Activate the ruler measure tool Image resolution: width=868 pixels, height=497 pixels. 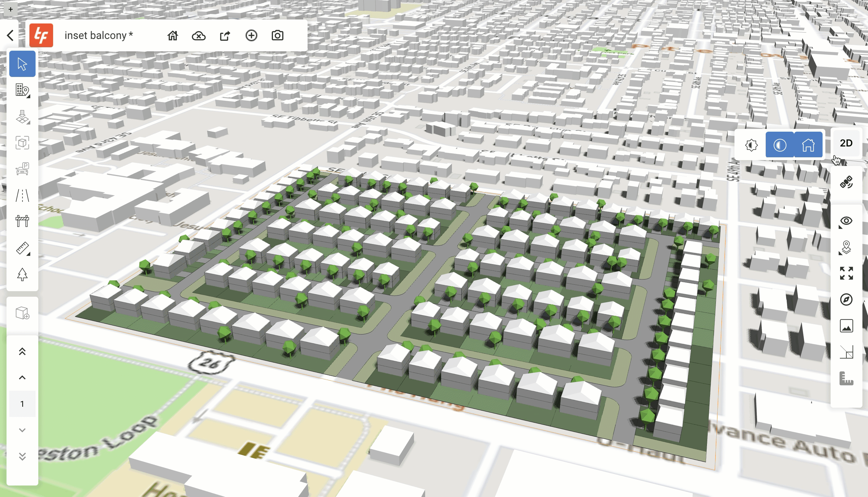click(x=22, y=248)
